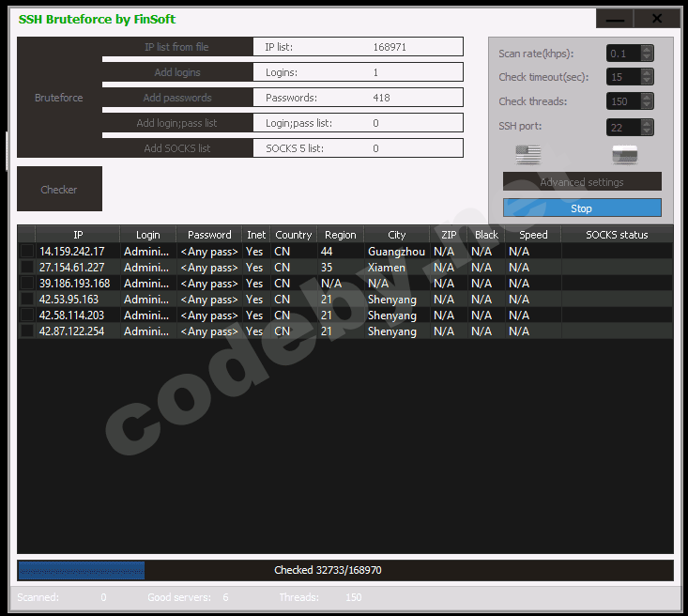Click the Add SOCKS list button
The width and height of the screenshot is (688, 616).
pos(177,148)
